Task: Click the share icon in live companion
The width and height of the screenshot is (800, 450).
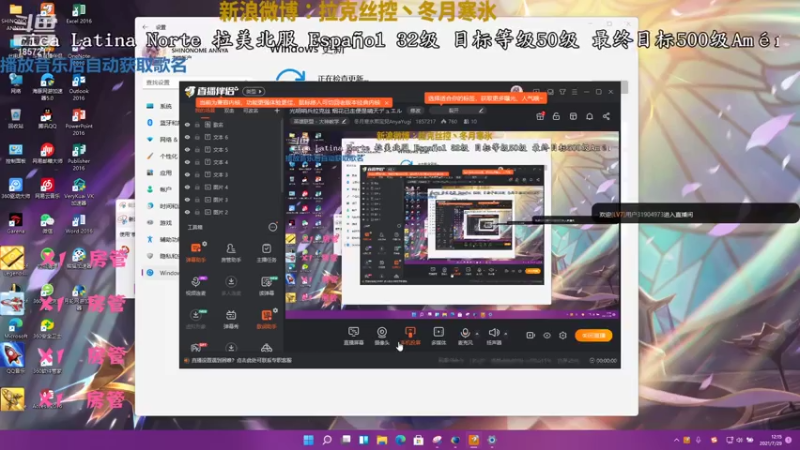Action: point(606,116)
